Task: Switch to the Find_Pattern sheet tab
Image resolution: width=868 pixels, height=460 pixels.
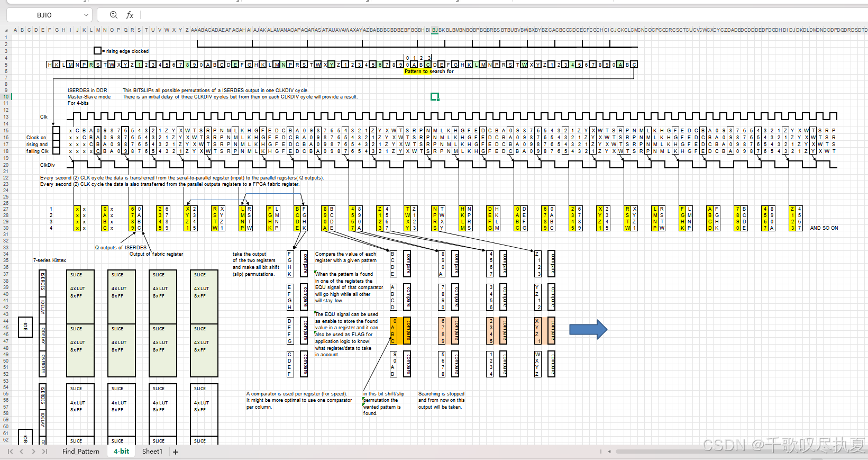Action: point(81,452)
